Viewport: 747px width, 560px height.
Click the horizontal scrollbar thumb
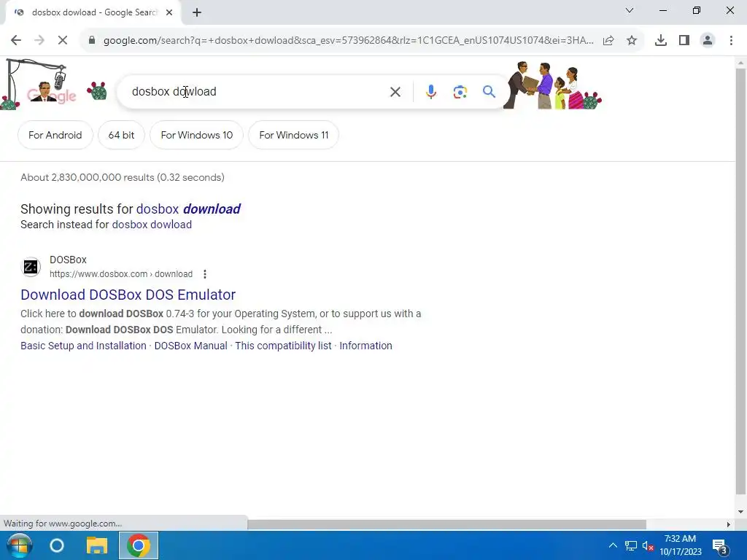(447, 524)
